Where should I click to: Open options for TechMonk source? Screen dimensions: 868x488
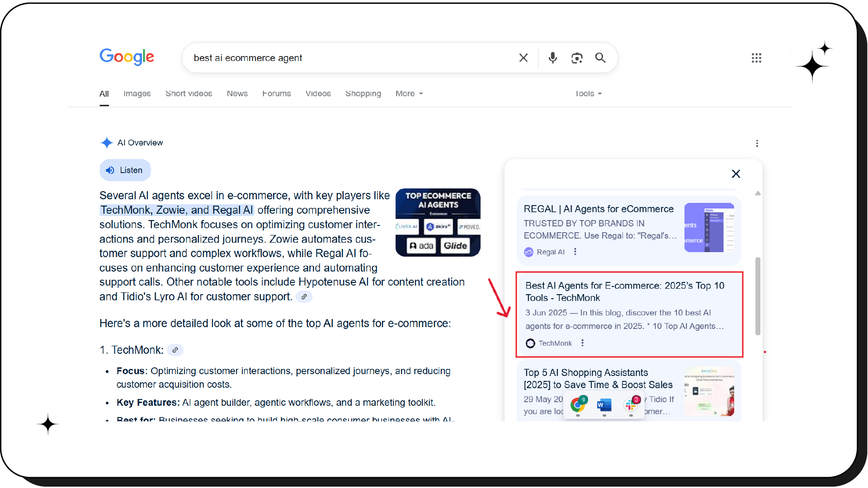582,343
